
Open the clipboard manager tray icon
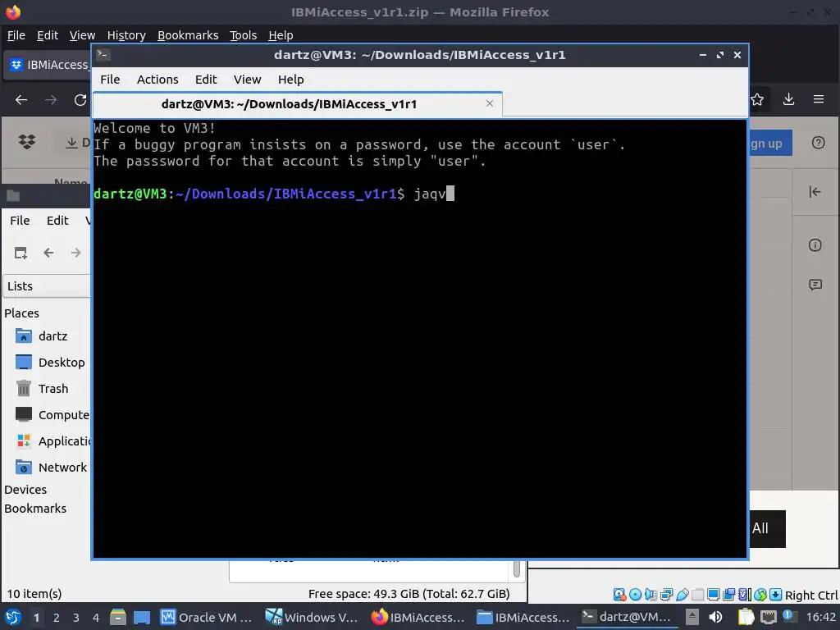pyautogui.click(x=746, y=617)
